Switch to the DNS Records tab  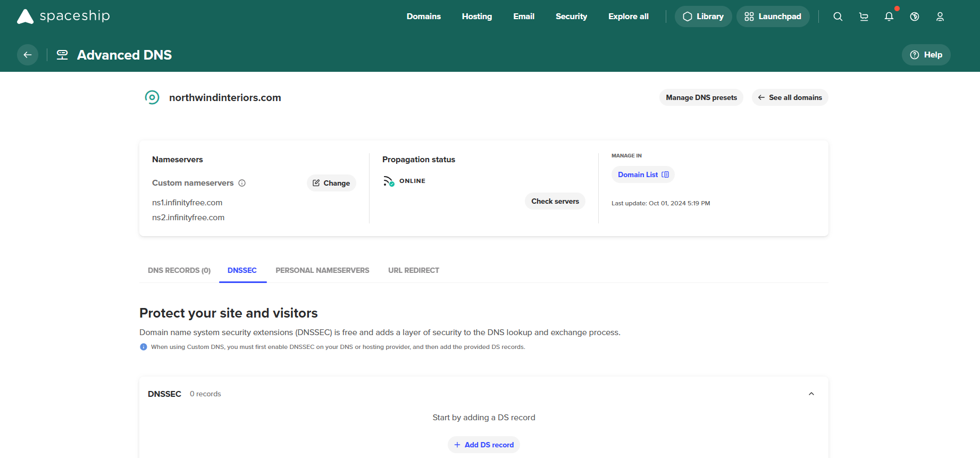pos(179,270)
